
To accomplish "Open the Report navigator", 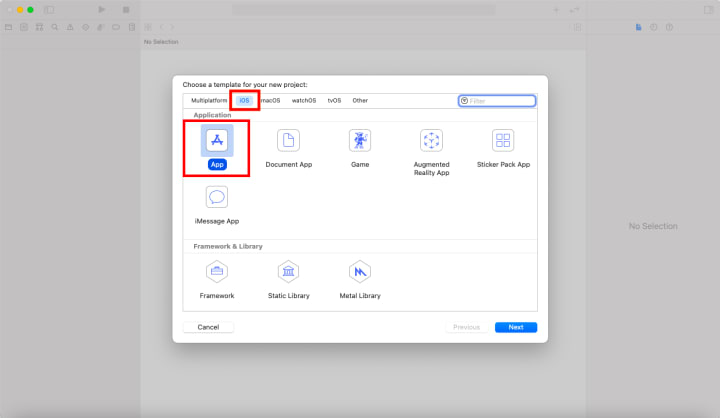I will point(132,27).
